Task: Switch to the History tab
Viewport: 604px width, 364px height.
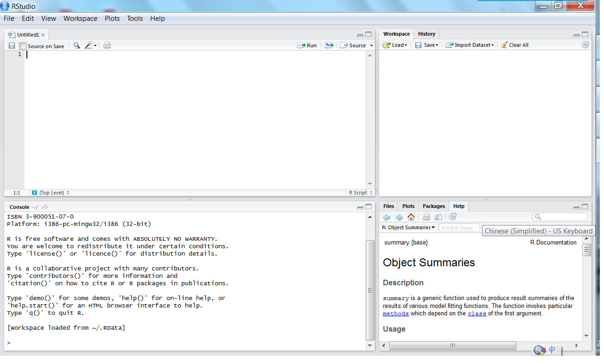Action: pos(426,34)
